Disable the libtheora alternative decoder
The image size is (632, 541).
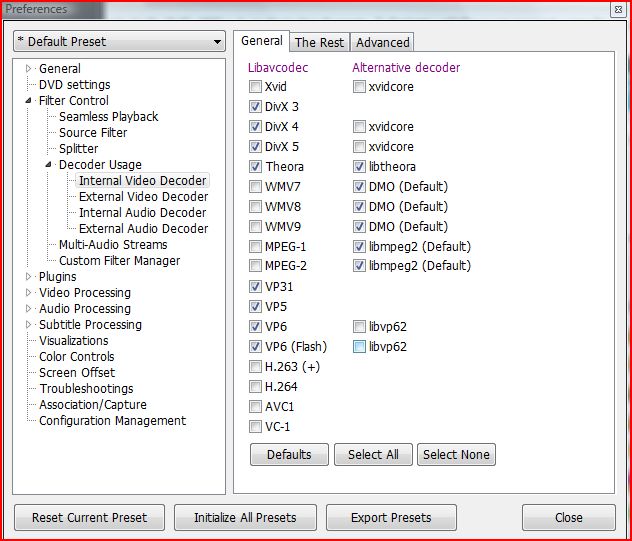(x=359, y=167)
